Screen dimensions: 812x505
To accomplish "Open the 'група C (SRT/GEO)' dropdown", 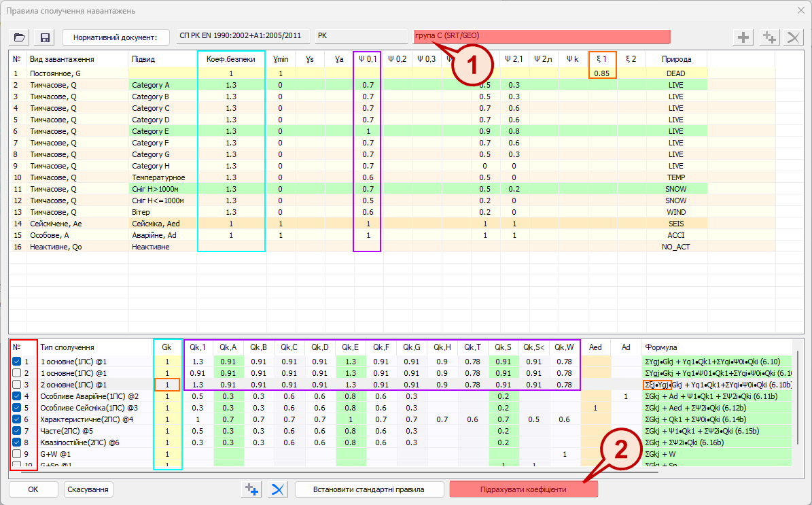I will pos(542,36).
